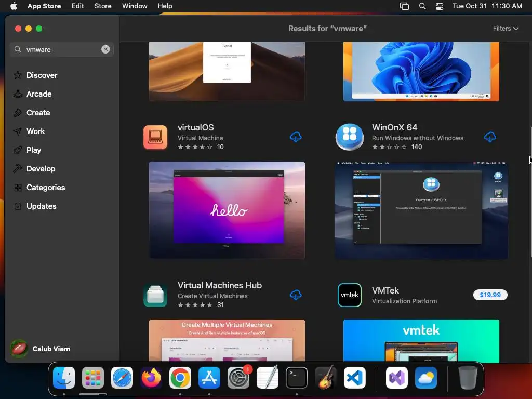This screenshot has width=532, height=399.
Task: Open VMTek title link
Action: 385,291
